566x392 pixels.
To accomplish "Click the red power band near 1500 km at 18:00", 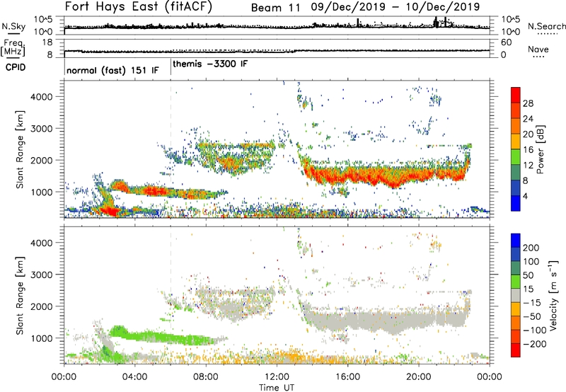I will coord(383,175).
